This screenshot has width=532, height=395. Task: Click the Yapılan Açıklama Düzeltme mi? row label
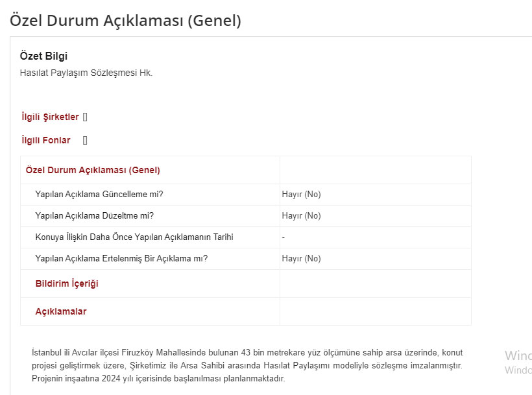pyautogui.click(x=94, y=215)
